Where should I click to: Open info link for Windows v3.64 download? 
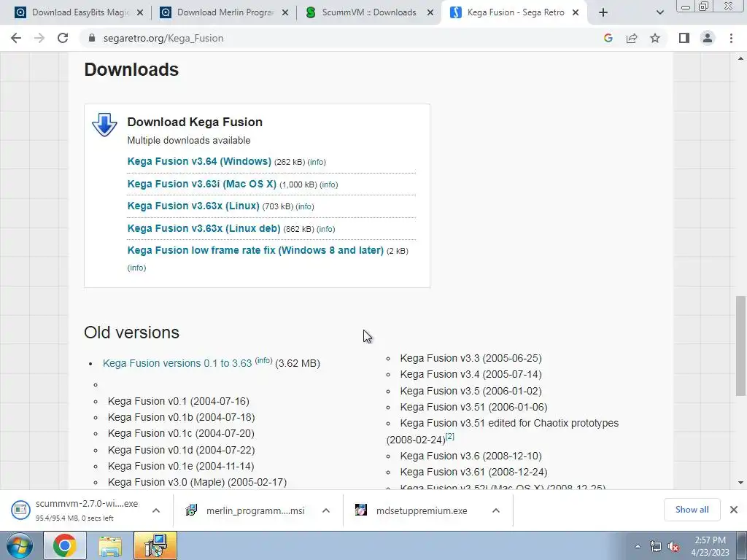[x=317, y=163]
